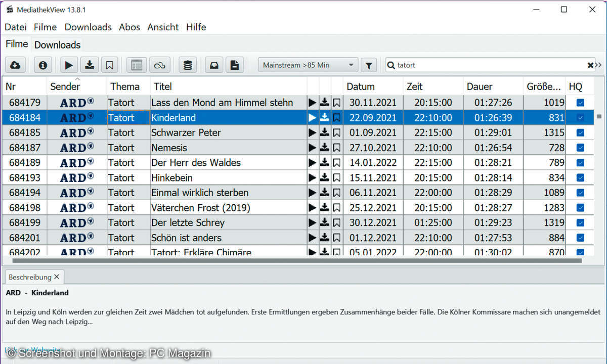Switch to the Downloads tab

pos(57,44)
